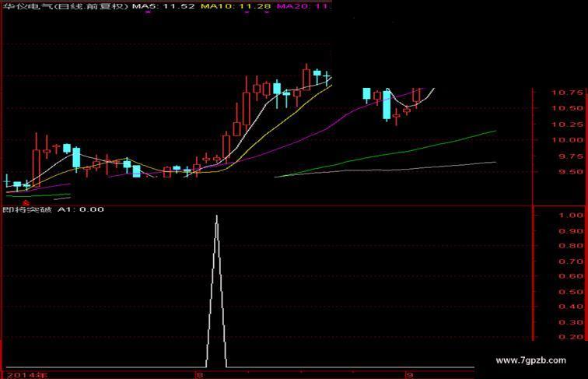Viewport: 588px width, 379px height.
Task: Click the 9.50 price axis label
Action: [x=570, y=172]
